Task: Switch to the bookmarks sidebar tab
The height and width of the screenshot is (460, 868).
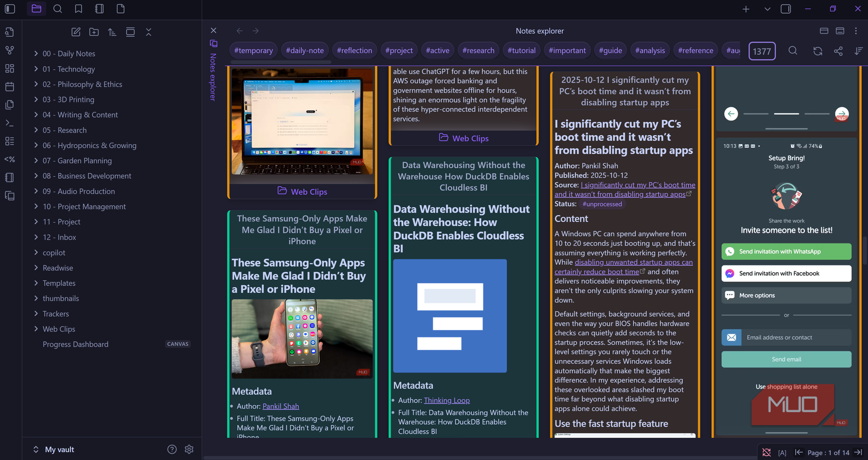Action: [x=78, y=9]
